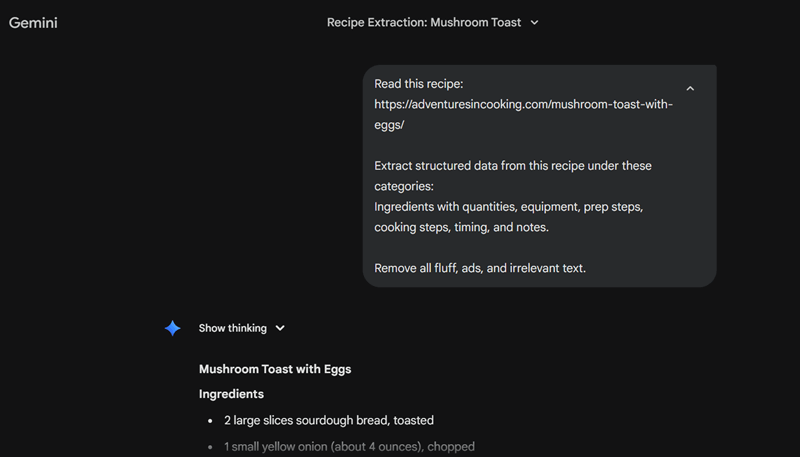
Task: Collapse the prompt using the up chevron
Action: (690, 89)
